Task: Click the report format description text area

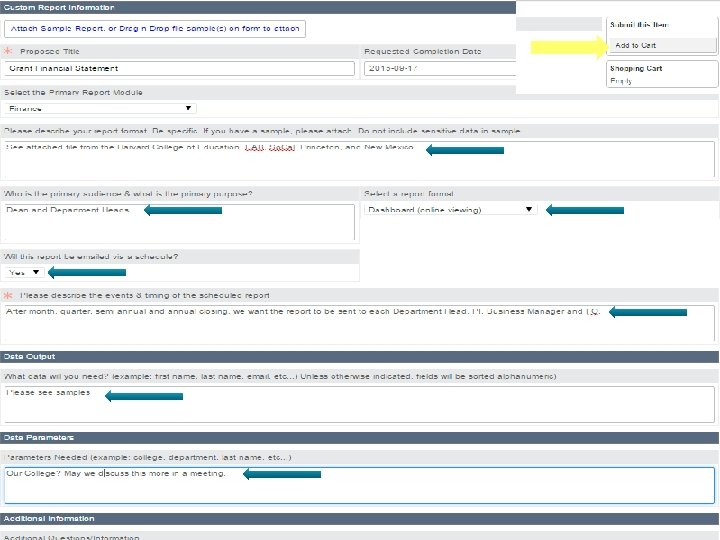Action: 360,159
